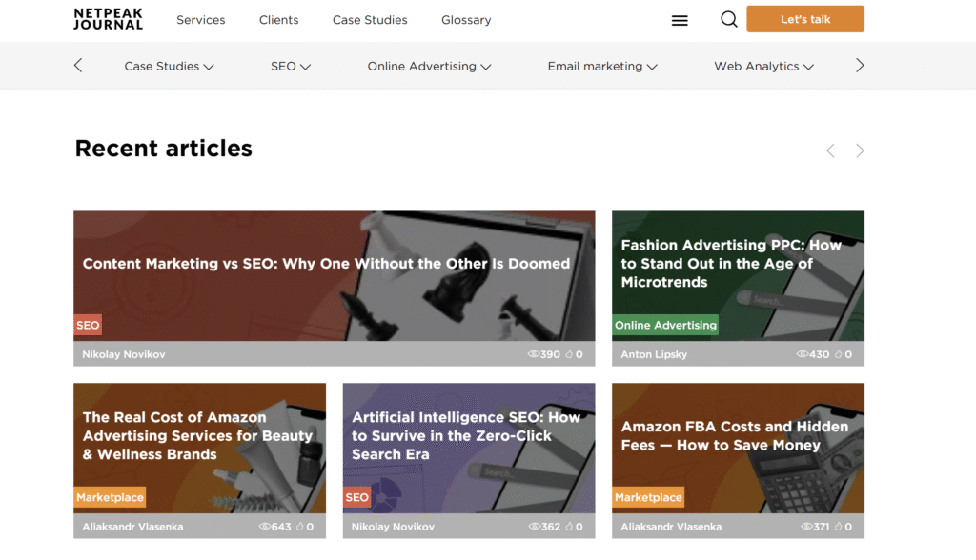This screenshot has width=976, height=560.
Task: Click like icon on Content Marketing article
Action: click(x=569, y=354)
